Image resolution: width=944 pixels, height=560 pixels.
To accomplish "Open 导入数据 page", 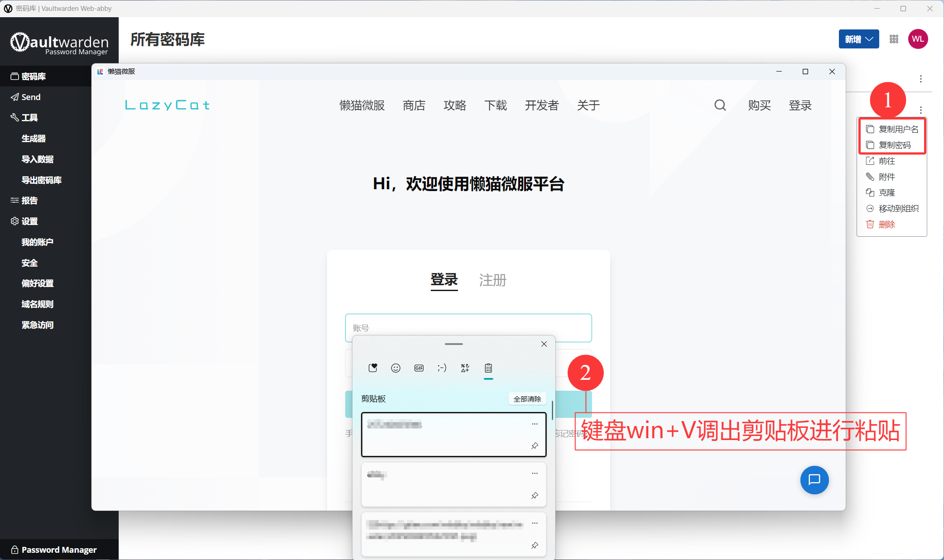I will point(38,159).
